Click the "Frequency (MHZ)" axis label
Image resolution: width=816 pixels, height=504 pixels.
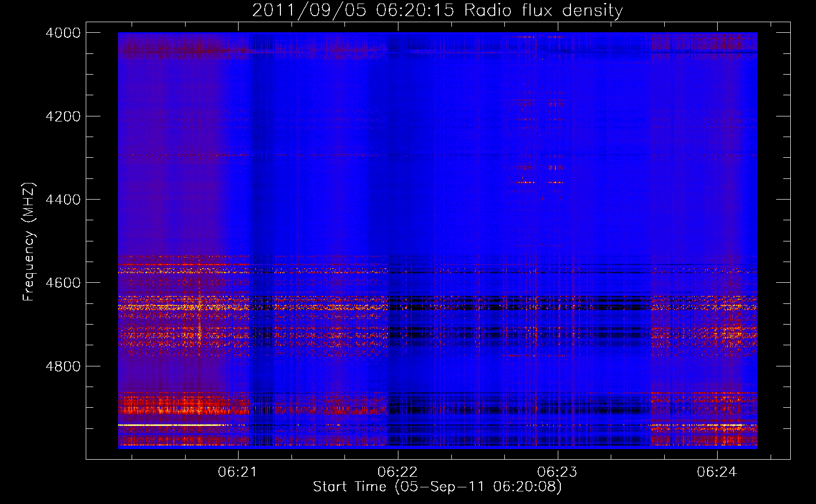pos(29,242)
